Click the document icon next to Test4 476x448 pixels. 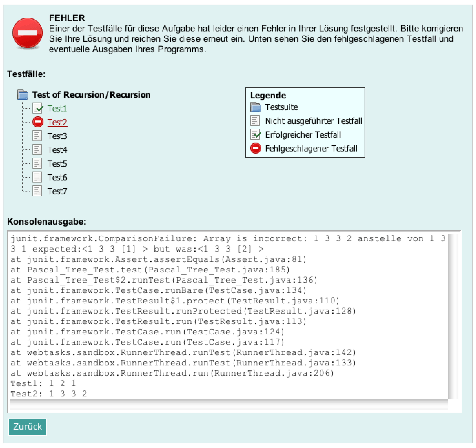[x=37, y=150]
